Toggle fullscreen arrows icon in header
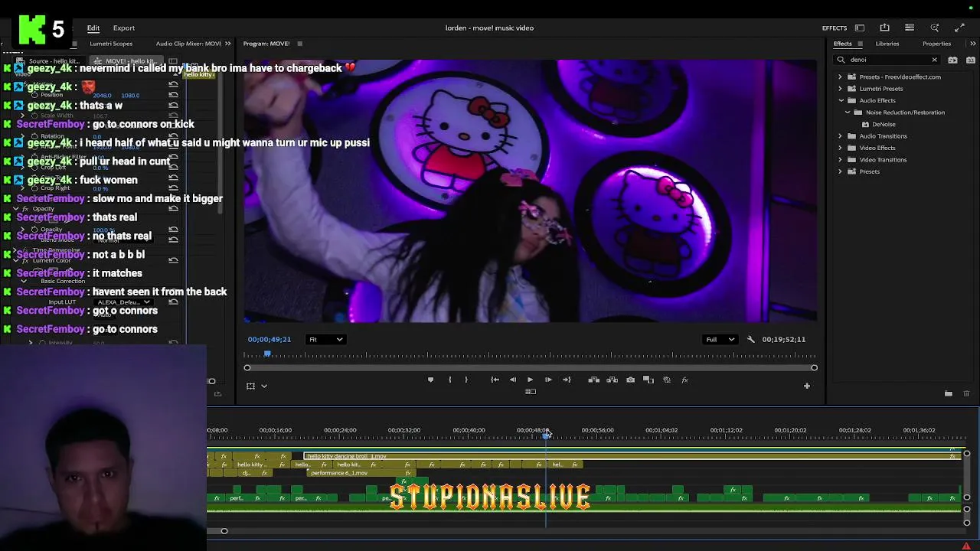The width and height of the screenshot is (980, 551). tap(959, 28)
